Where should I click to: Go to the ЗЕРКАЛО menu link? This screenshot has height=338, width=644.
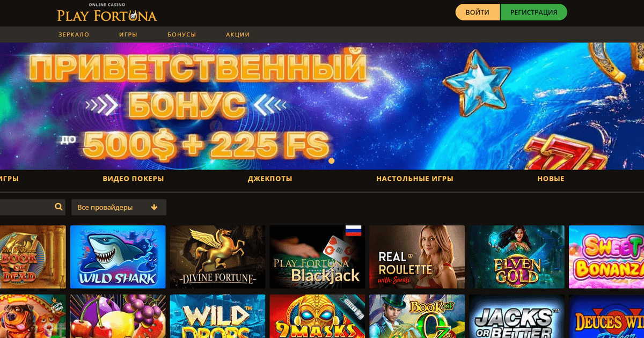click(74, 34)
